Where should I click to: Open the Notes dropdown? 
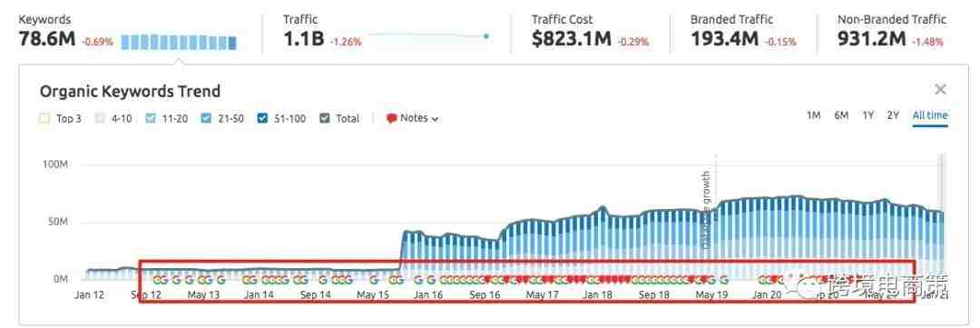tap(413, 118)
